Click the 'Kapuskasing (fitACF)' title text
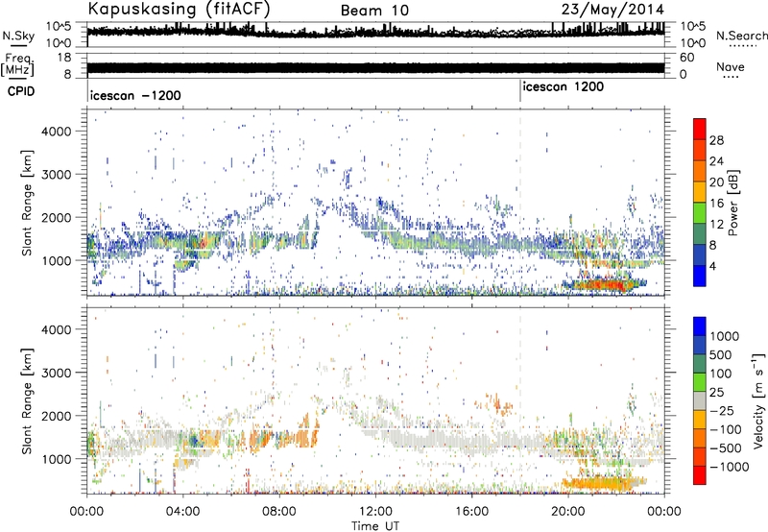Viewport: 768px width, 532px height. point(179,9)
